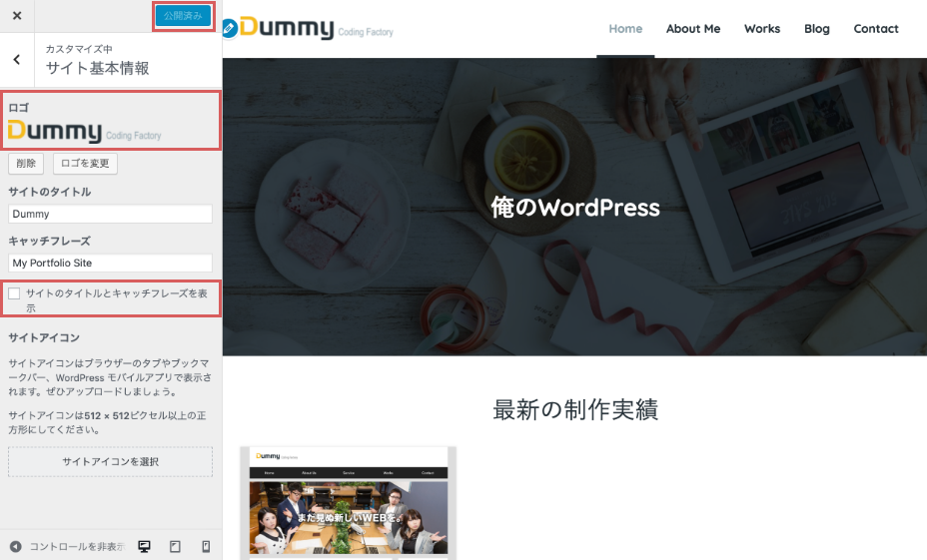The height and width of the screenshot is (560, 927).
Task: Switch to tablet preview icon
Action: (175, 546)
